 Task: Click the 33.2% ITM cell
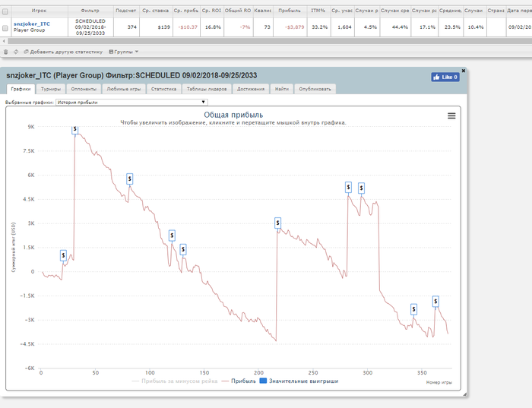[318, 27]
